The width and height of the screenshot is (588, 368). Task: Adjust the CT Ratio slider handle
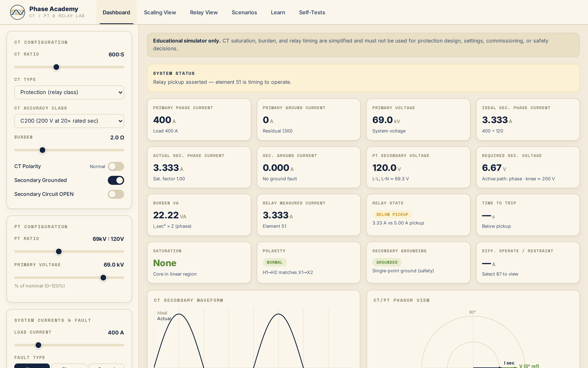pos(56,67)
